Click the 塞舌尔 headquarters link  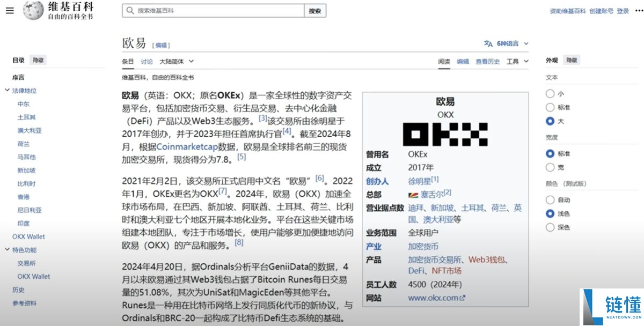point(431,194)
